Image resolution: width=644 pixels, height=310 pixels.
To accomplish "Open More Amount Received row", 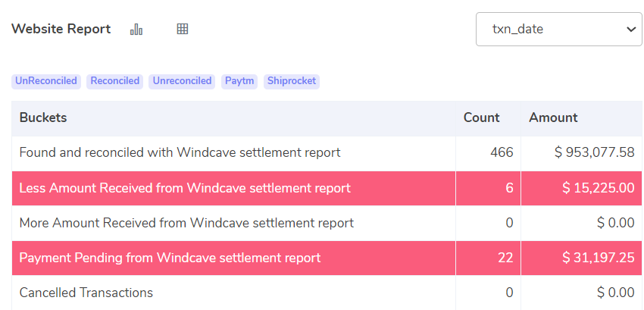I will click(x=327, y=223).
